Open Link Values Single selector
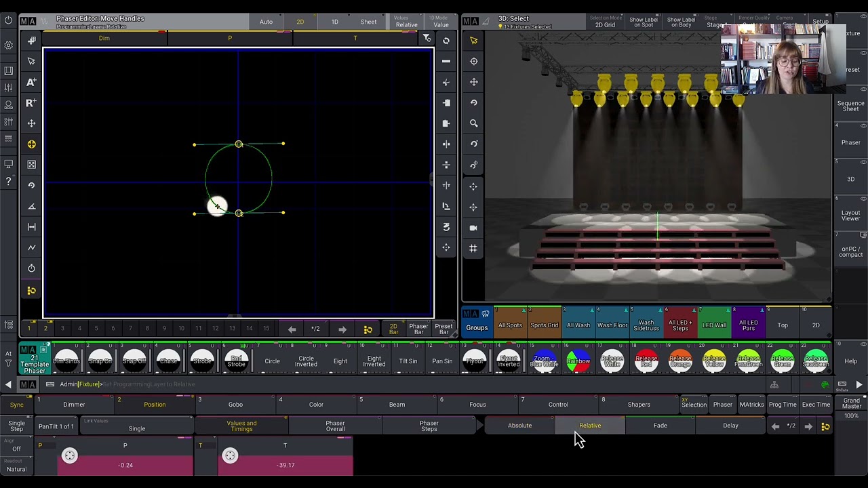This screenshot has height=488, width=868. click(x=137, y=426)
